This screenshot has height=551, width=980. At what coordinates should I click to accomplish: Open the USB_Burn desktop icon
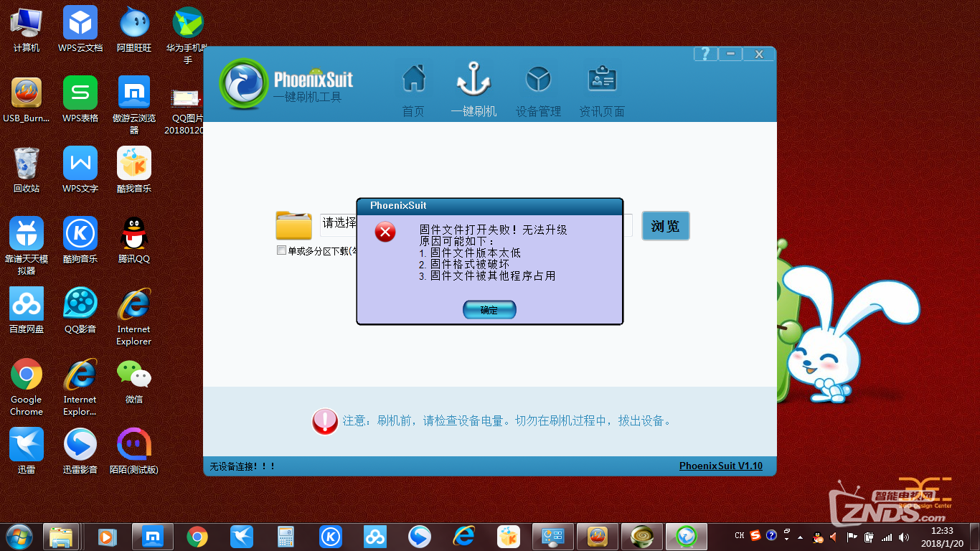coord(27,100)
